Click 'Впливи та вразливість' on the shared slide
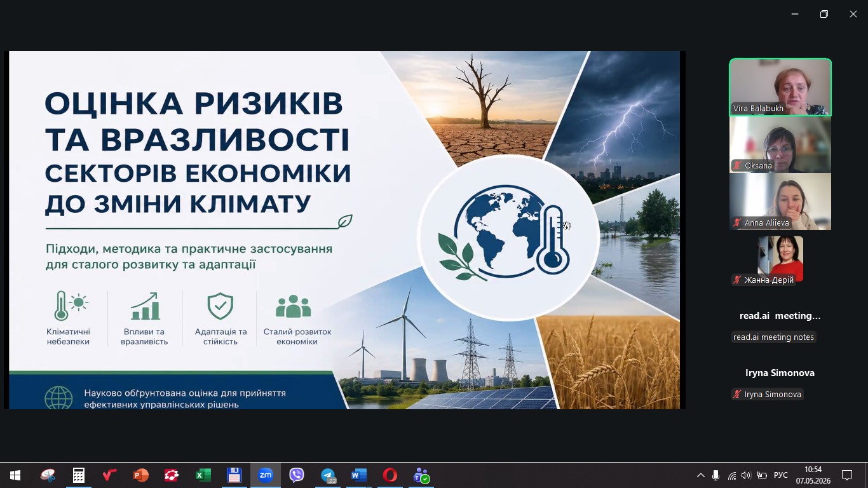 [x=144, y=337]
